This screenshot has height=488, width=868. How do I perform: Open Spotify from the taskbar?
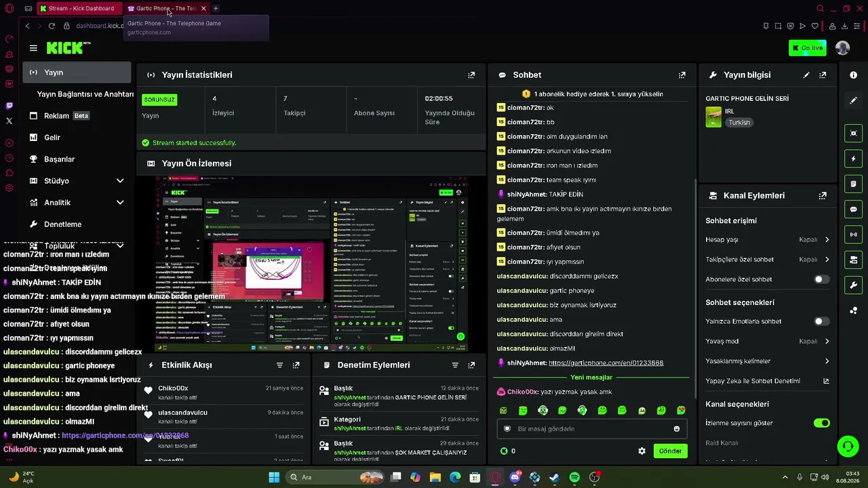tap(574, 477)
